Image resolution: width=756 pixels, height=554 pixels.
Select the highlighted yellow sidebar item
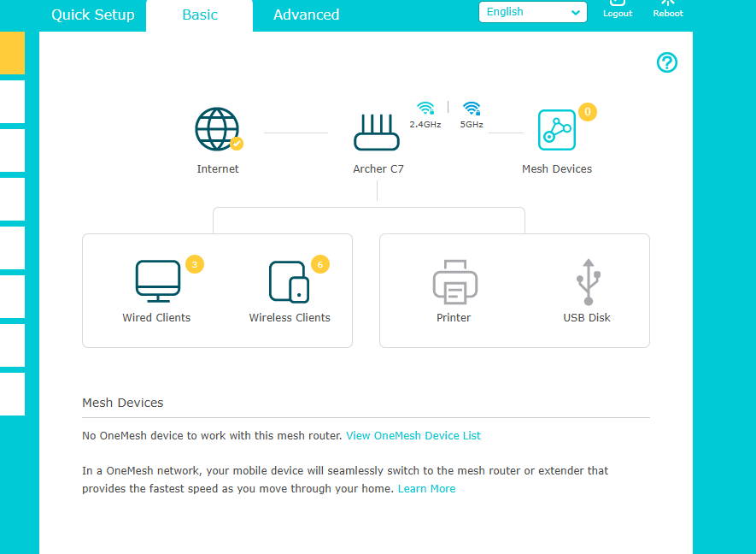coord(12,53)
